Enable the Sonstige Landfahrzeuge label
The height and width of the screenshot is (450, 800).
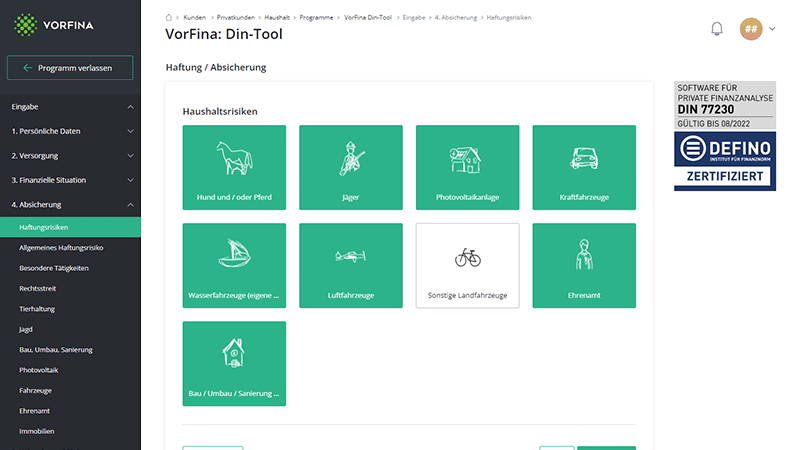click(467, 295)
